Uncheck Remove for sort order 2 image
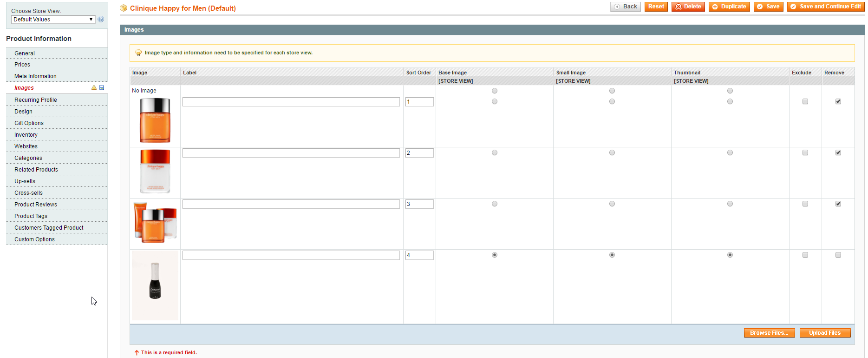Screen dimensions: 868x358 pos(838,152)
